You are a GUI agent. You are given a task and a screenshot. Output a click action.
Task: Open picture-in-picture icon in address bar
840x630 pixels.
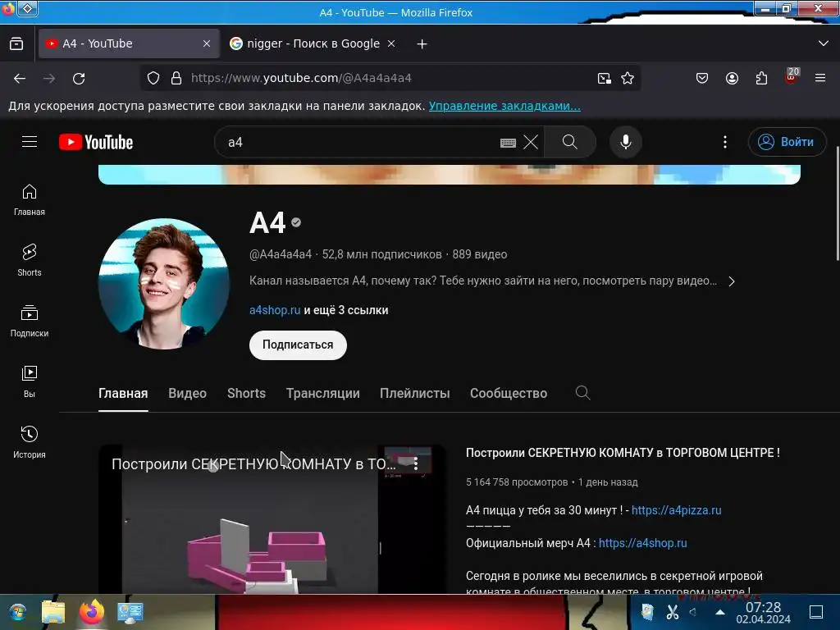(605, 78)
